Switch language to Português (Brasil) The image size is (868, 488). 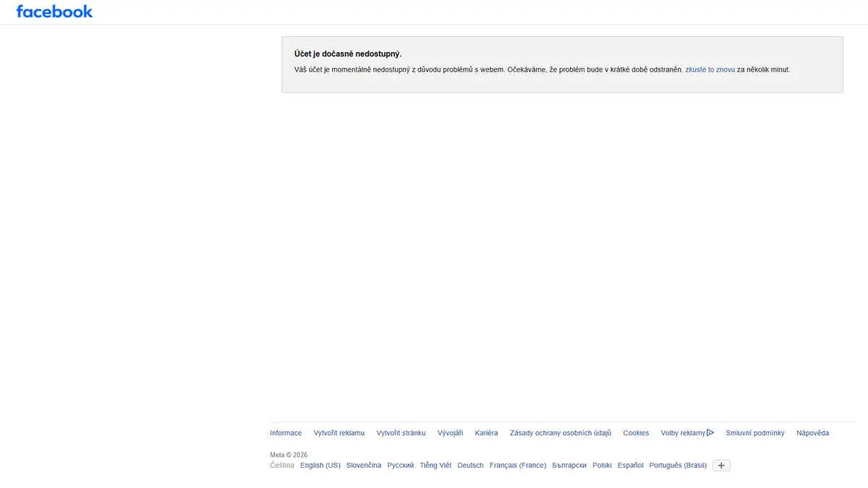click(x=678, y=466)
